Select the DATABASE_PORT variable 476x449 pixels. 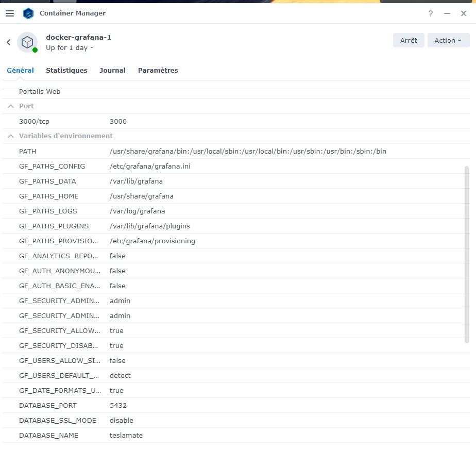point(48,406)
